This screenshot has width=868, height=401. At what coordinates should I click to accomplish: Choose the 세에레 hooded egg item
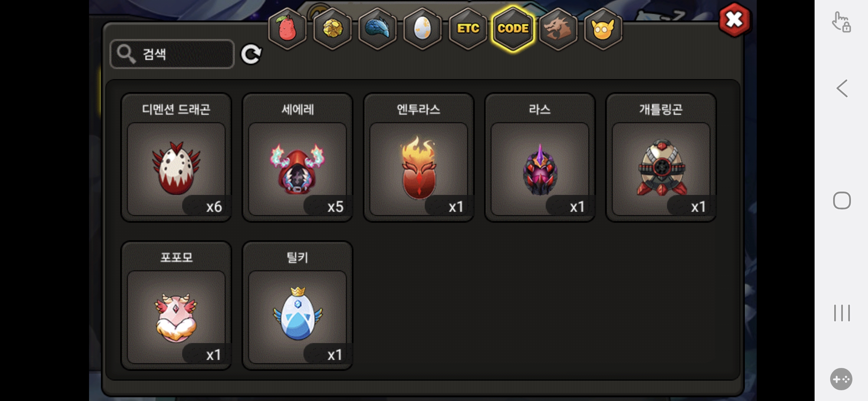coord(297,157)
